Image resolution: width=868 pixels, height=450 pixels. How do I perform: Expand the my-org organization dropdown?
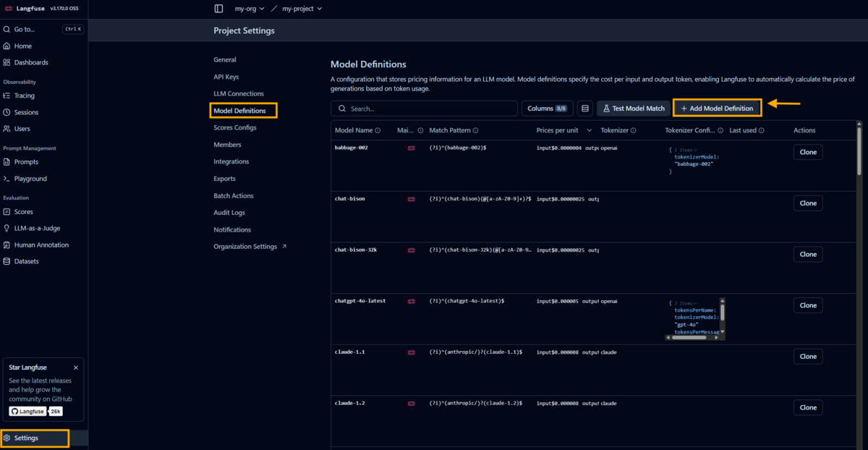pos(250,9)
